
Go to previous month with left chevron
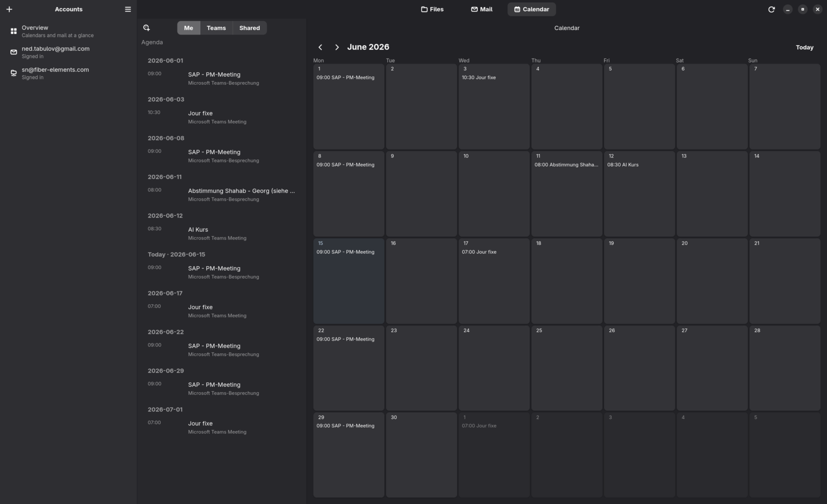point(320,47)
